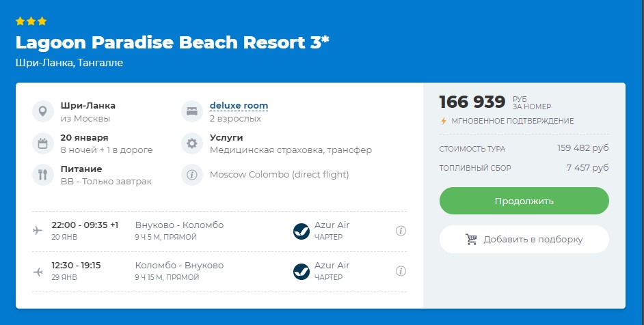
Task: Click the returning airplane icon at 12:30
Action: pyautogui.click(x=38, y=271)
